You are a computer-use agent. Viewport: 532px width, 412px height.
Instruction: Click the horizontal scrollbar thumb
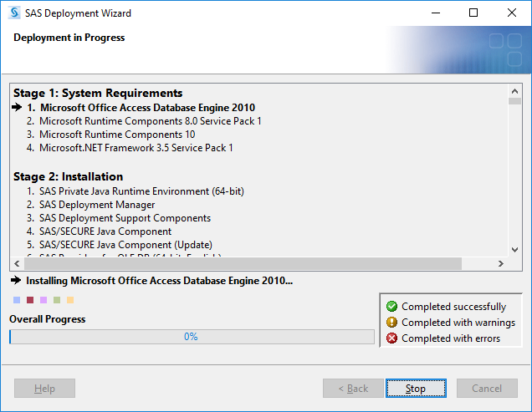[243, 263]
